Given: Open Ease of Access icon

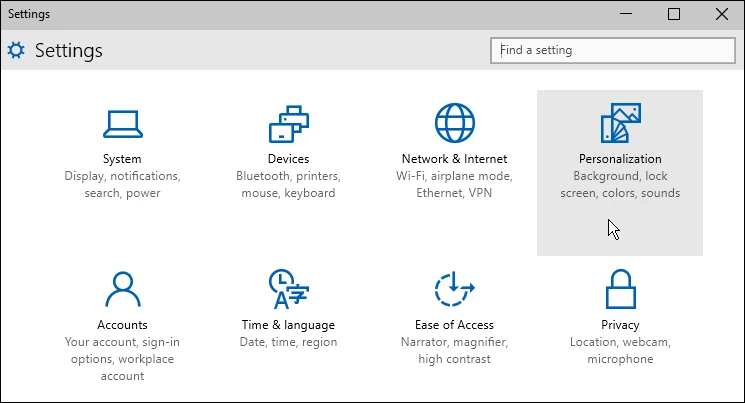Looking at the screenshot, I should click(x=454, y=289).
